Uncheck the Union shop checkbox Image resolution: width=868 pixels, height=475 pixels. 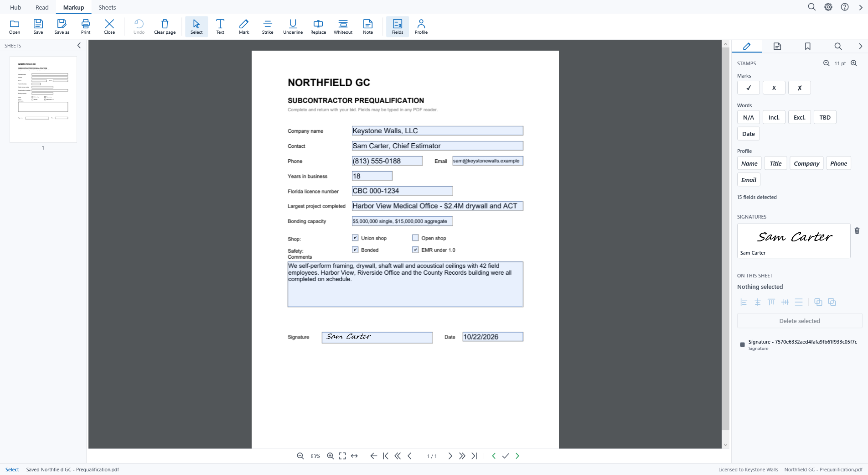355,238
